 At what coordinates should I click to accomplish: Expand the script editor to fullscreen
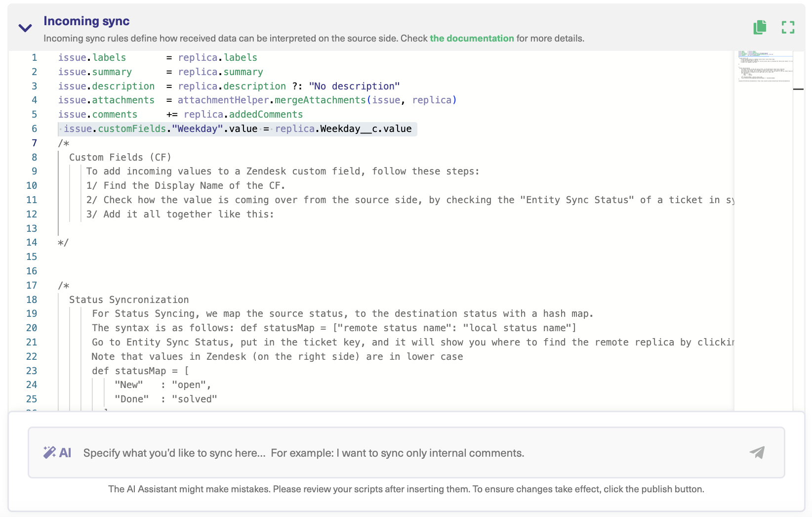tap(788, 27)
